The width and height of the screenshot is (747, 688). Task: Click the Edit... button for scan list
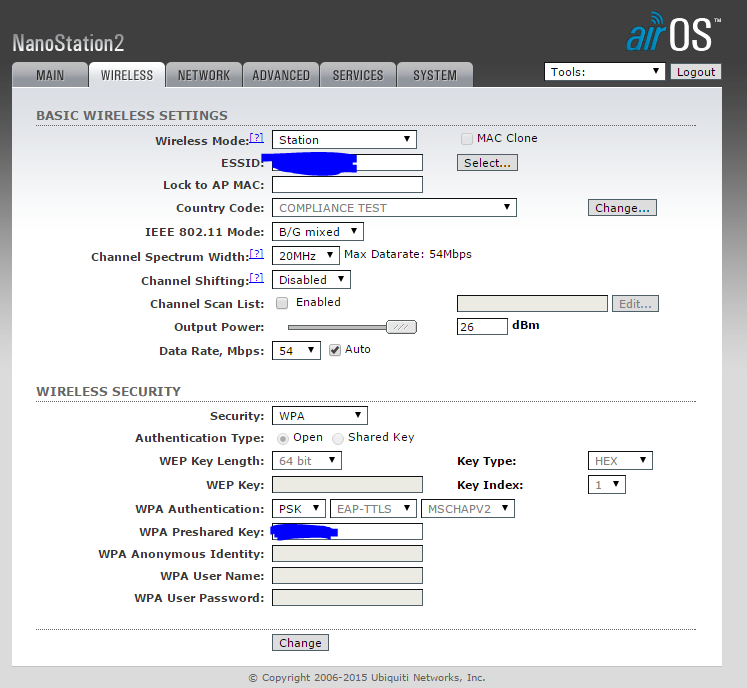tap(636, 304)
